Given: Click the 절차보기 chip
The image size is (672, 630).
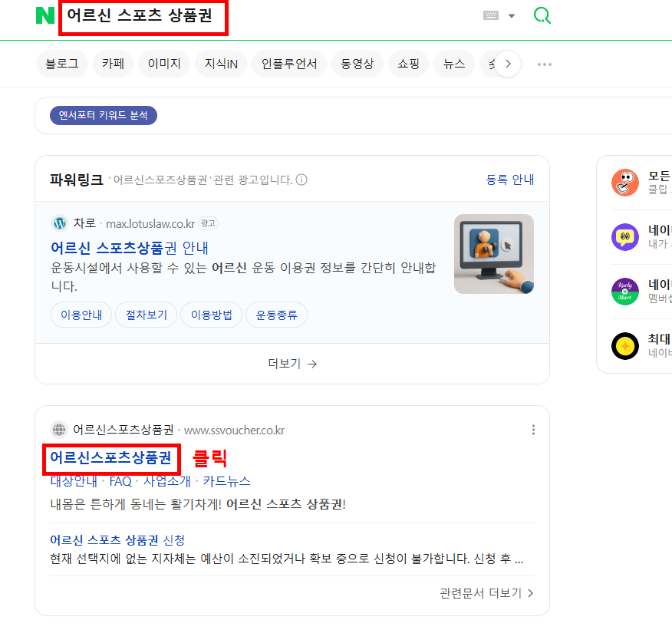Looking at the screenshot, I should click(x=147, y=315).
